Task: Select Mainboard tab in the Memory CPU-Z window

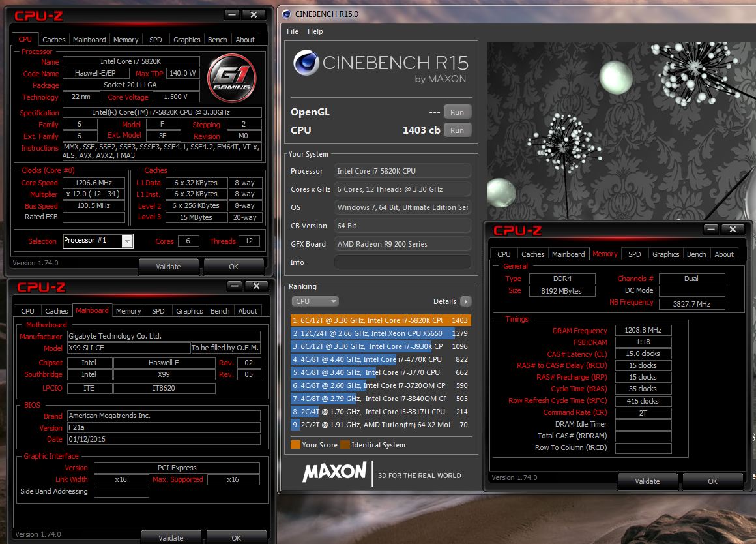Action: click(568, 254)
